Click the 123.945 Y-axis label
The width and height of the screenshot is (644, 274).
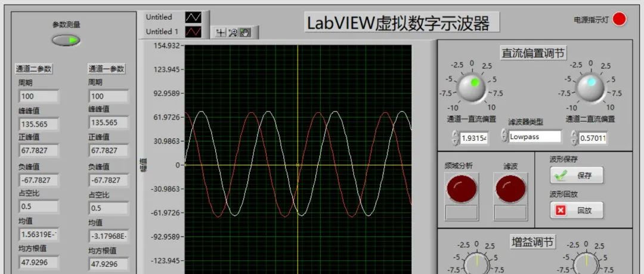(167, 69)
